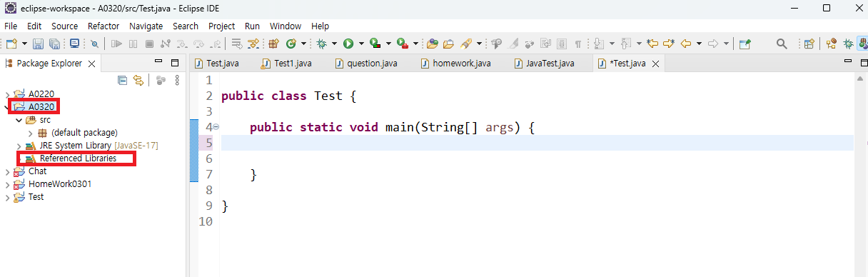Screen dimensions: 868x277
Task: Expand the Chat project
Action: pyautogui.click(x=7, y=171)
